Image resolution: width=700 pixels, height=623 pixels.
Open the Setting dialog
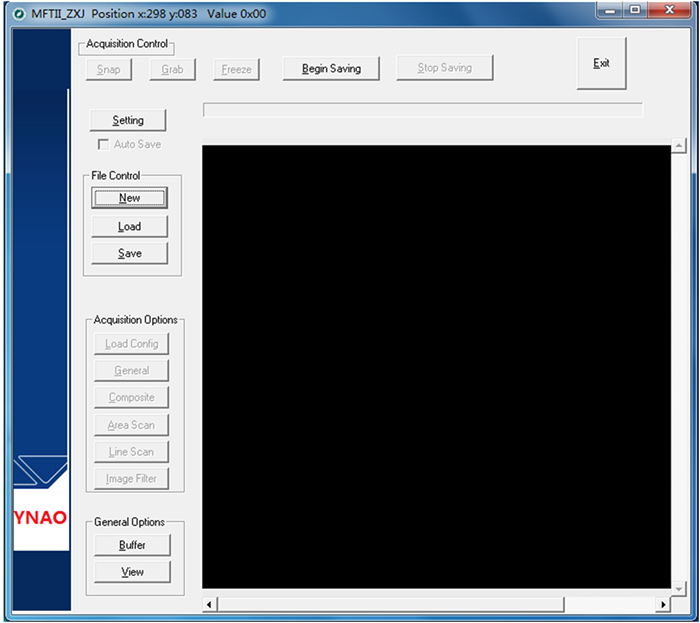coord(128,121)
